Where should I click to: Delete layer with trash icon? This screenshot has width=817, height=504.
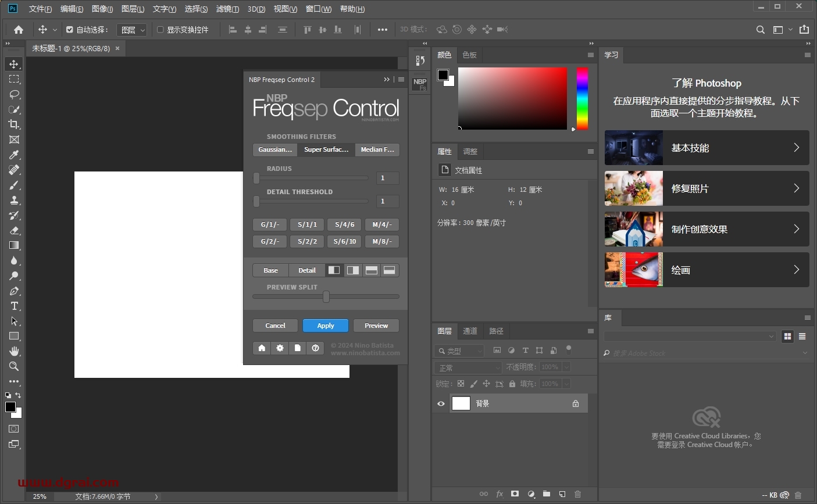pyautogui.click(x=577, y=494)
